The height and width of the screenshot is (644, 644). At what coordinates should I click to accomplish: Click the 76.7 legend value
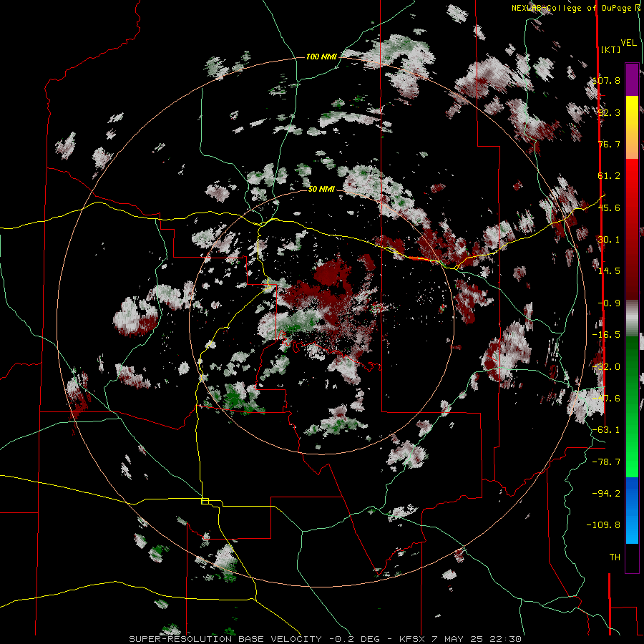tap(609, 144)
